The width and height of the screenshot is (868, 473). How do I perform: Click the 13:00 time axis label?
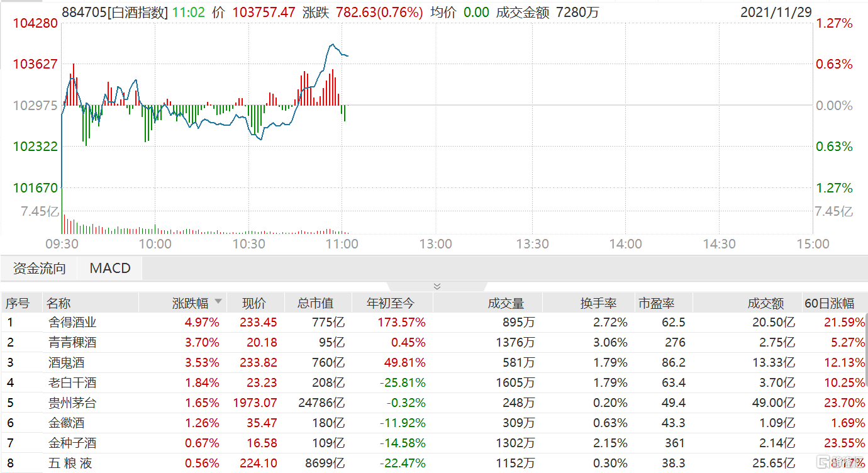click(x=436, y=244)
